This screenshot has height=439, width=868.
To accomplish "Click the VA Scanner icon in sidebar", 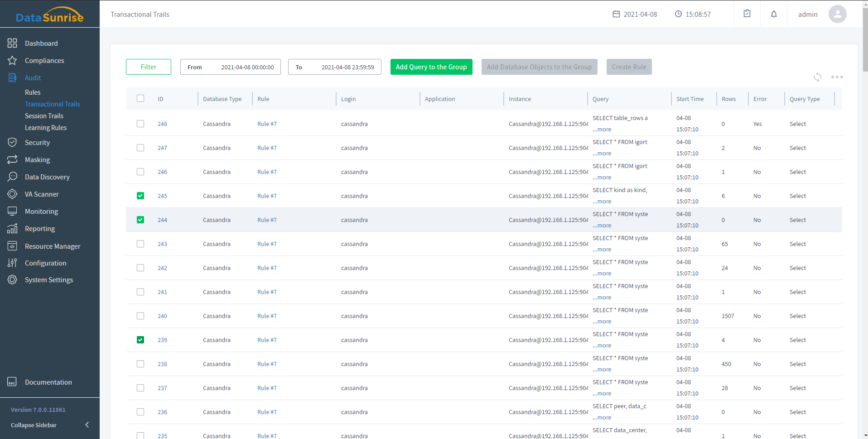I will tap(12, 194).
